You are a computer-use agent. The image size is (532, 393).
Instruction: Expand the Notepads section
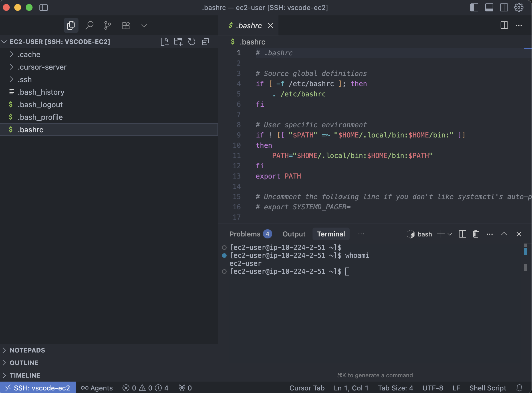coord(109,350)
